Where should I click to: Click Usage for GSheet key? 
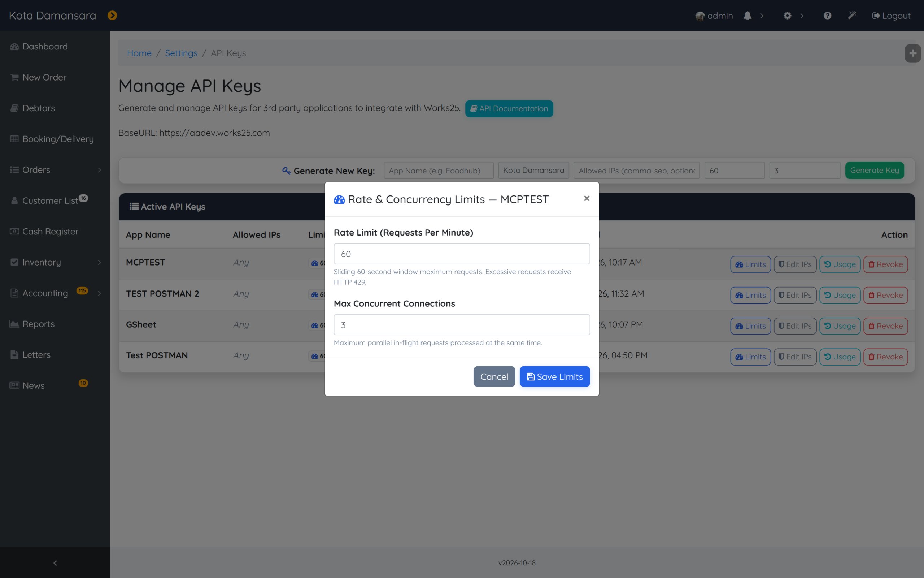(840, 326)
